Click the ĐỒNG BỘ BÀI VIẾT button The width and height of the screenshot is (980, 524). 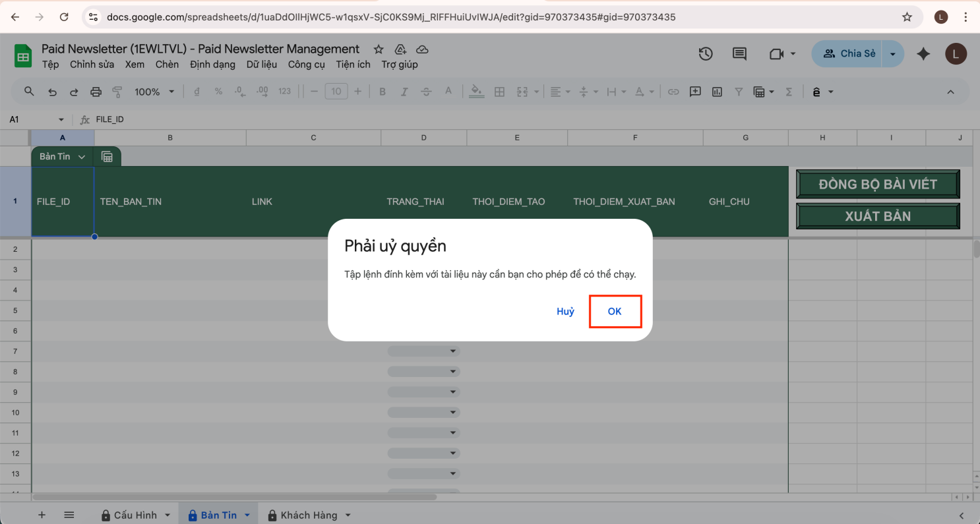pyautogui.click(x=878, y=184)
